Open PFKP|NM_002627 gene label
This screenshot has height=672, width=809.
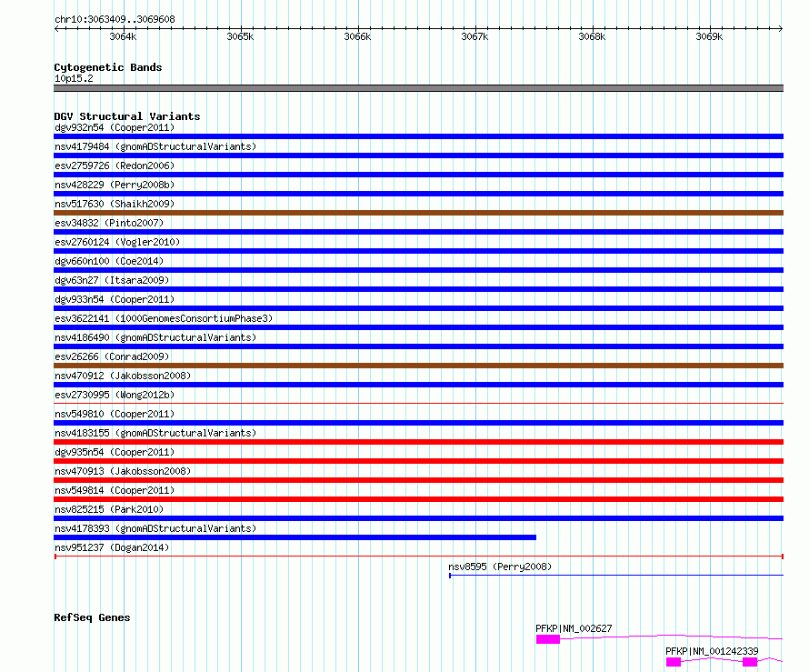[x=574, y=628]
